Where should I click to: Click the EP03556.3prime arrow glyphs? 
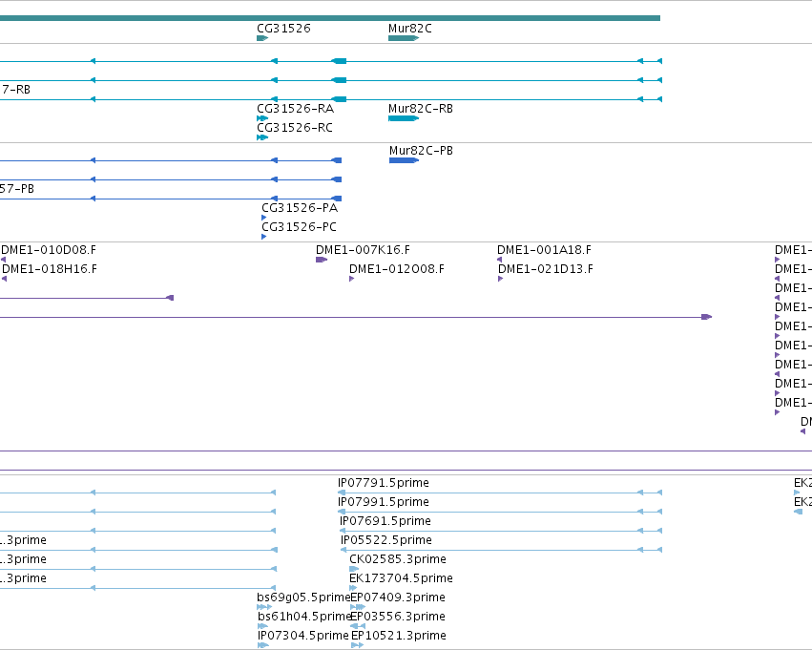[358, 626]
